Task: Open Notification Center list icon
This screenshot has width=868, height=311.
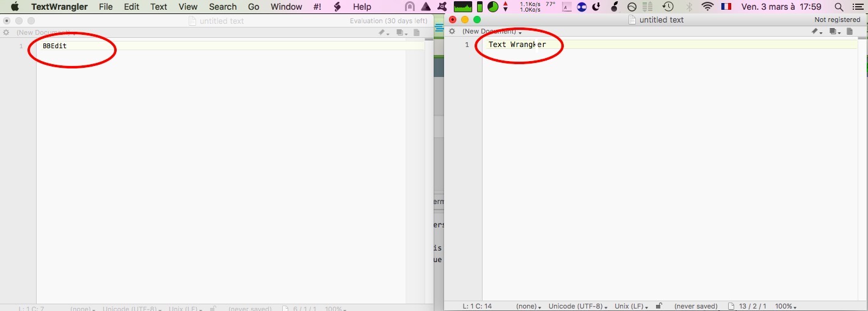Action: point(858,7)
